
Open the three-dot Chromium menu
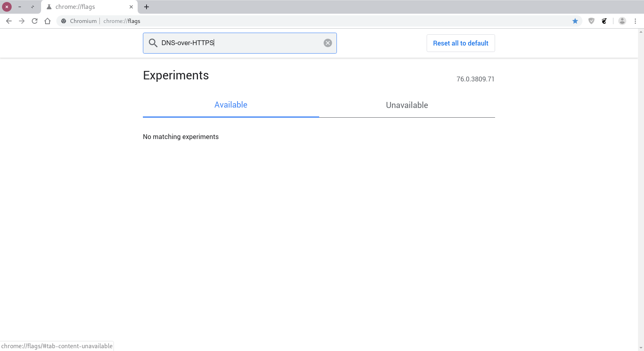pyautogui.click(x=635, y=21)
